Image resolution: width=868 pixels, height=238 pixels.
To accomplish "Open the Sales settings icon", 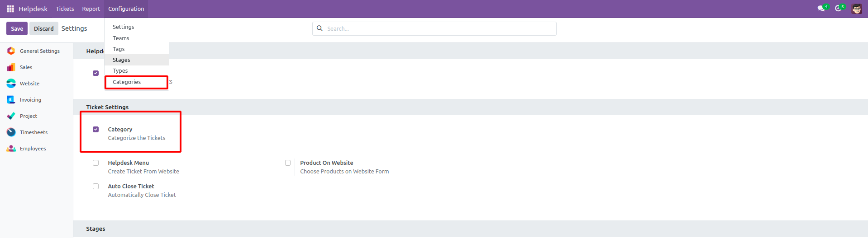I will [11, 67].
